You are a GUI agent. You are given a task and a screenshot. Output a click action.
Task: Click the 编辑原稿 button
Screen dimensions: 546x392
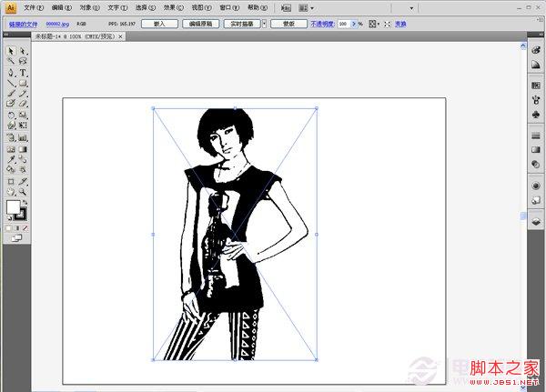pos(198,24)
